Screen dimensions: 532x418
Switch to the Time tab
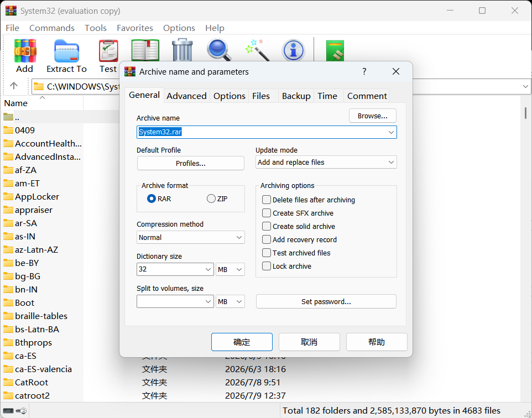(x=327, y=96)
